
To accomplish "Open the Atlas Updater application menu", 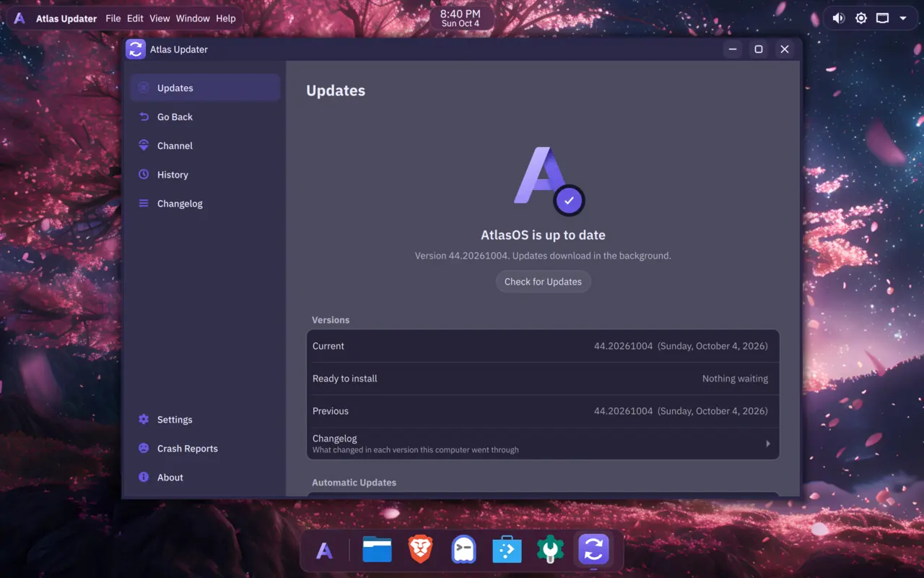I will tap(66, 18).
